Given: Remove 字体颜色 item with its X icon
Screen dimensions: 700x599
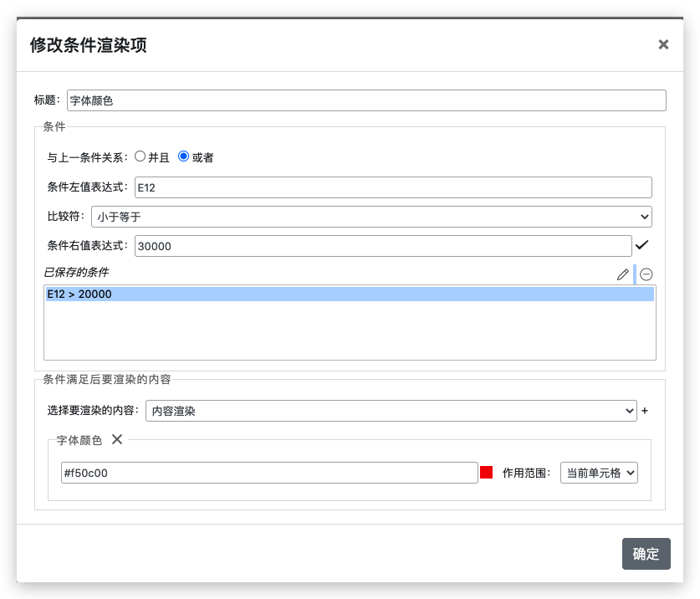Looking at the screenshot, I should 117,439.
